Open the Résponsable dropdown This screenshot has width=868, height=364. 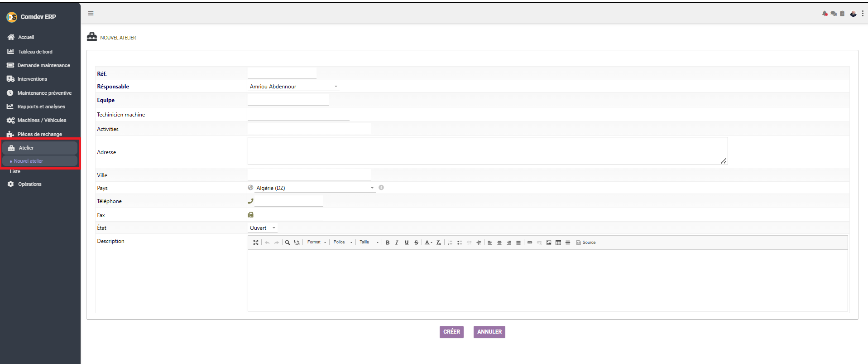click(293, 87)
